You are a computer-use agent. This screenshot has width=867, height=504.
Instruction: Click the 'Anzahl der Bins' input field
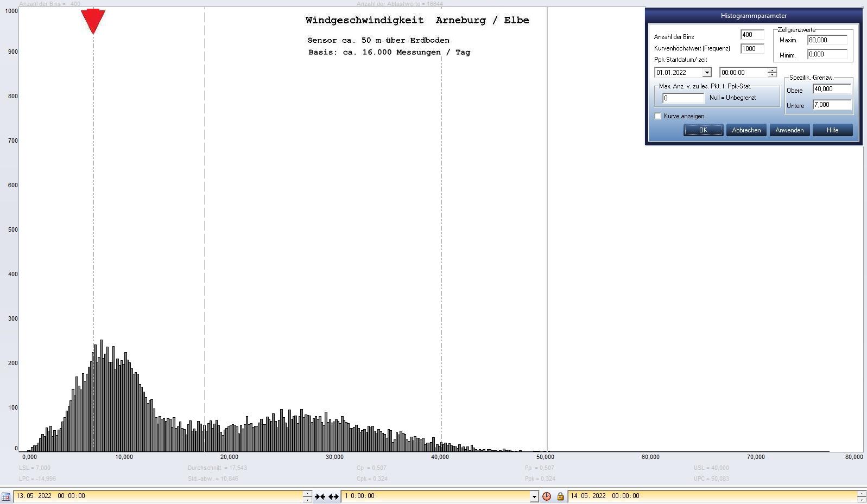tap(752, 35)
